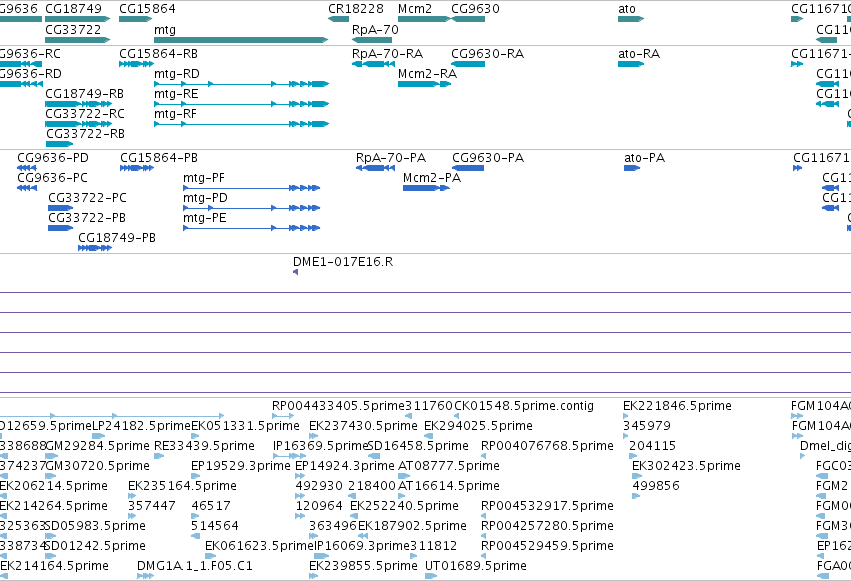Click transcript CG9630-RA
The image size is (851, 581).
tap(468, 64)
